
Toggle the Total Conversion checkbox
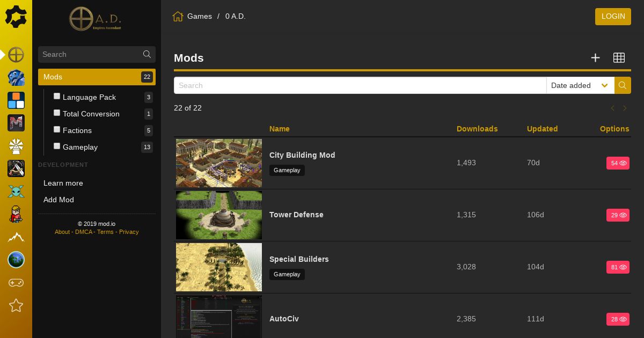point(57,113)
